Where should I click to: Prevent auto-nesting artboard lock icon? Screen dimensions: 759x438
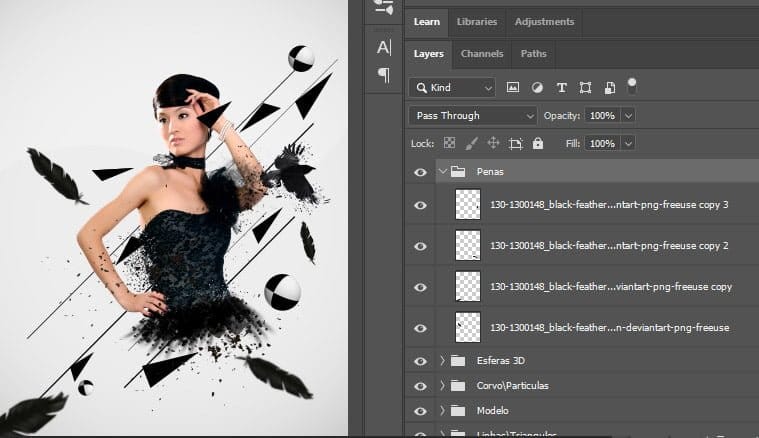pyautogui.click(x=516, y=143)
